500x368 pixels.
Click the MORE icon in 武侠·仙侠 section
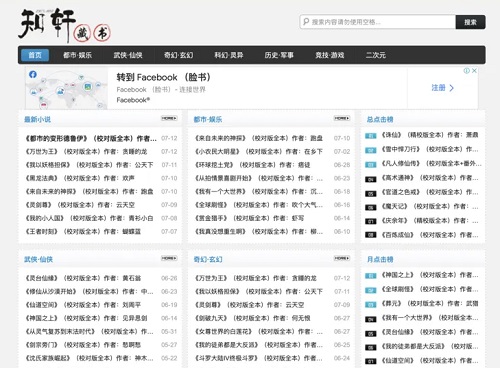coord(169,258)
